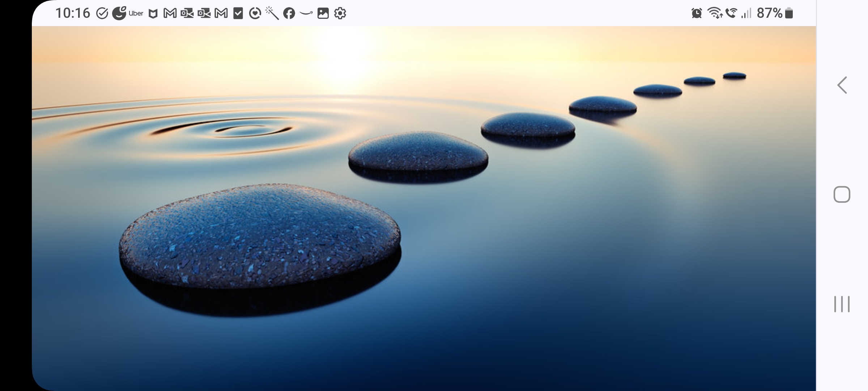
Task: Tap the circular checkmark notification icon
Action: [102, 13]
